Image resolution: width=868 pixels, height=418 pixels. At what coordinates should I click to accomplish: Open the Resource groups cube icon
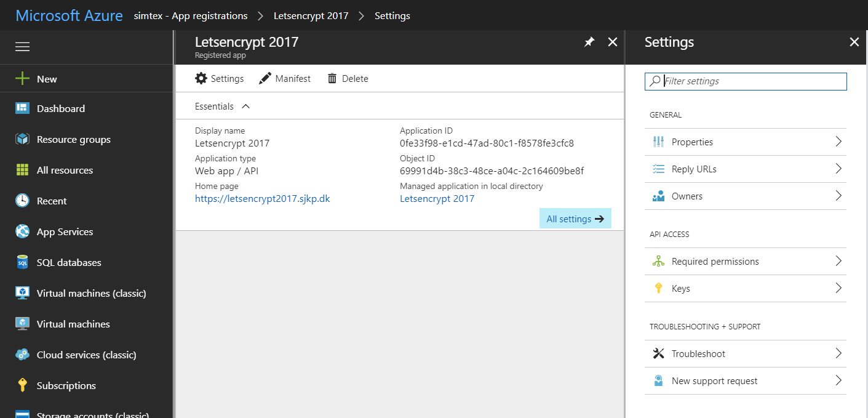tap(22, 139)
